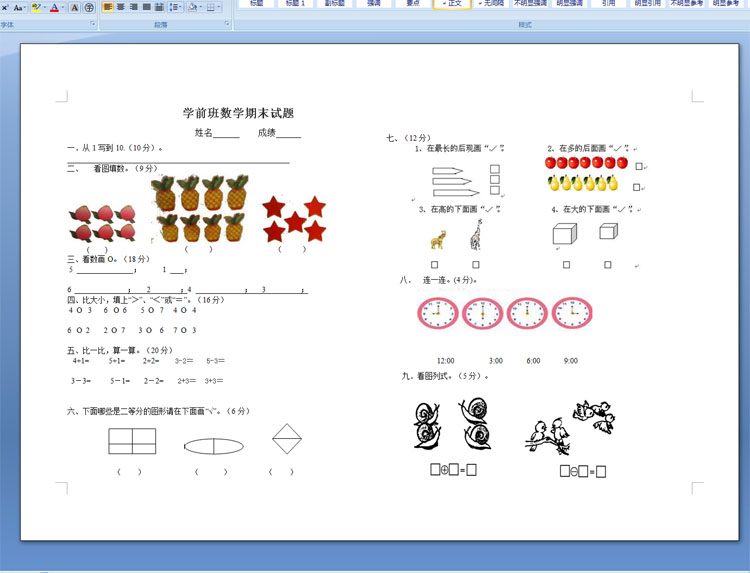Image resolution: width=750 pixels, height=573 pixels.
Task: Apply red font color A
Action: [x=55, y=8]
